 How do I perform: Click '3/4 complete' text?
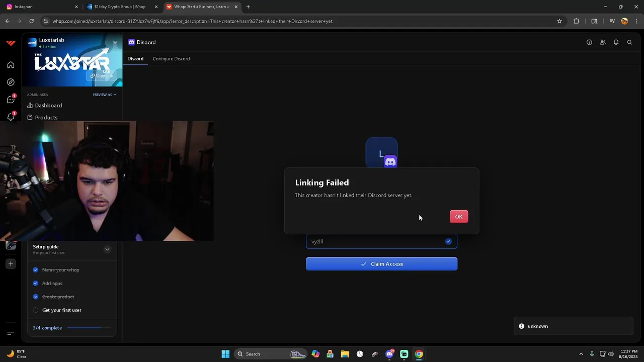[x=47, y=328]
